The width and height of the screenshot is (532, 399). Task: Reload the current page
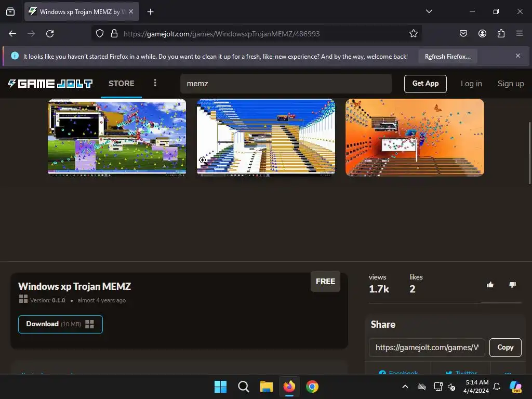(x=50, y=34)
